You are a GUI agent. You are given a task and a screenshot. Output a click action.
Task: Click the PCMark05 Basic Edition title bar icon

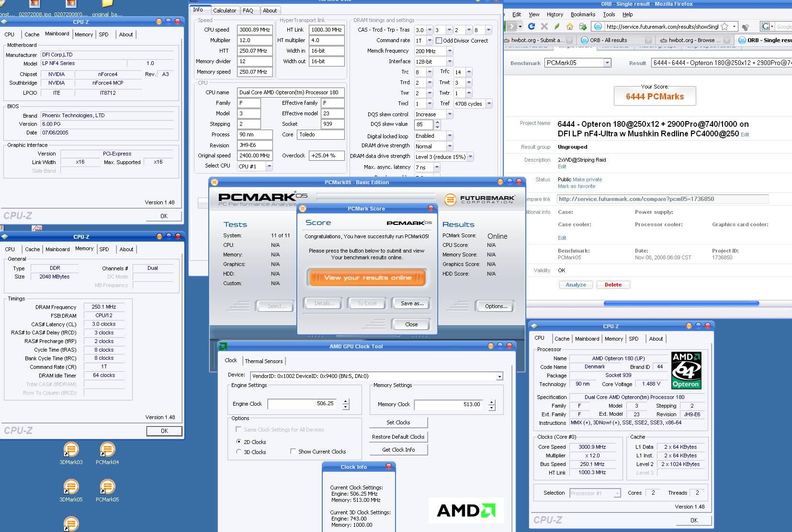215,182
